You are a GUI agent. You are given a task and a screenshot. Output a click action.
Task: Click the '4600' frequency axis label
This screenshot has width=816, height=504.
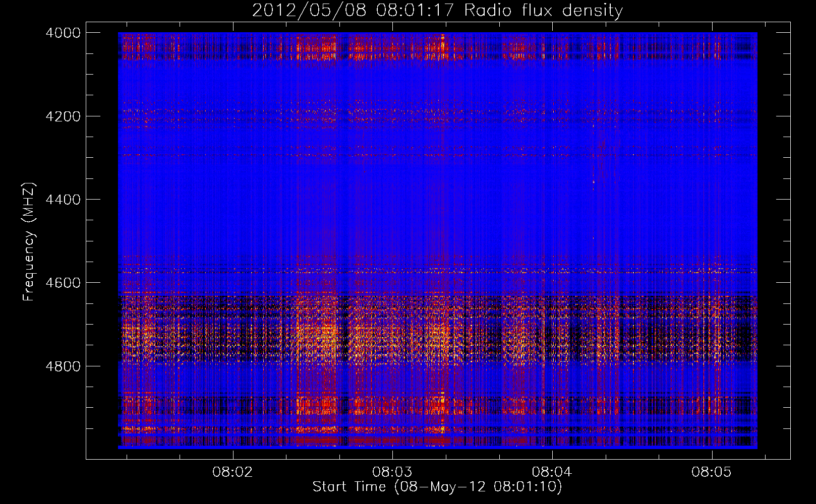(x=63, y=283)
